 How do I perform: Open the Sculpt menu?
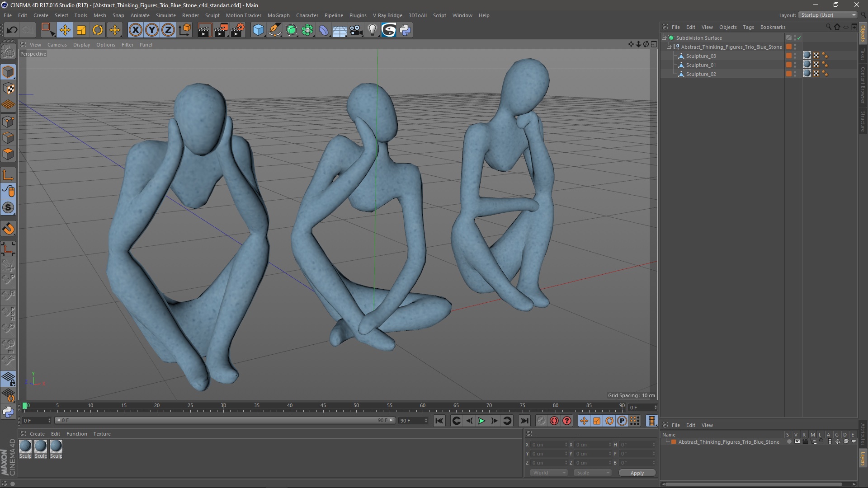point(212,15)
